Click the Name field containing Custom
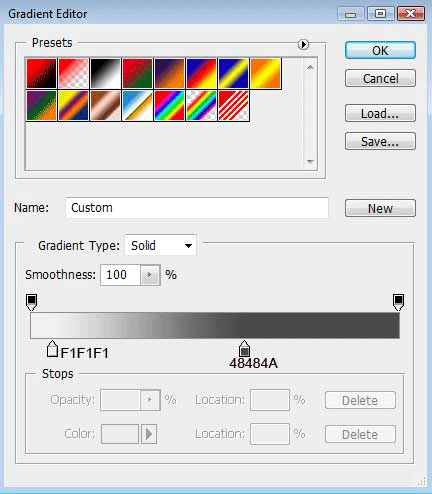Image resolution: width=432 pixels, height=494 pixels. click(197, 208)
